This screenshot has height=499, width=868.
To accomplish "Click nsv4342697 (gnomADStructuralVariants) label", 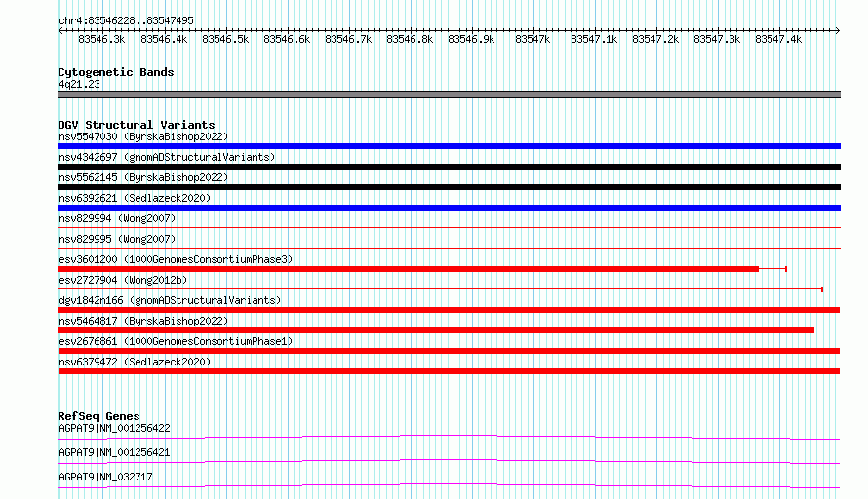I will pos(167,157).
